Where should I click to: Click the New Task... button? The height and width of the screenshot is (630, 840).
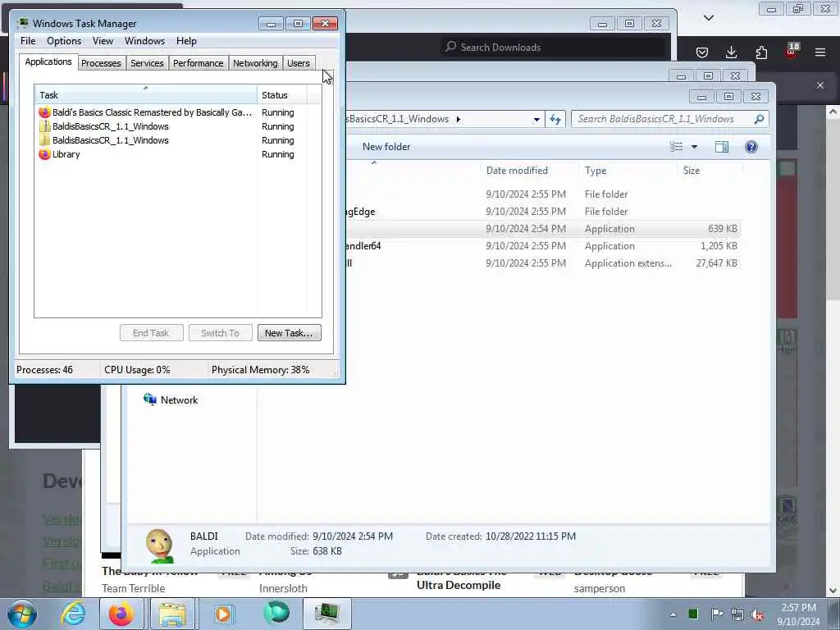pos(289,333)
